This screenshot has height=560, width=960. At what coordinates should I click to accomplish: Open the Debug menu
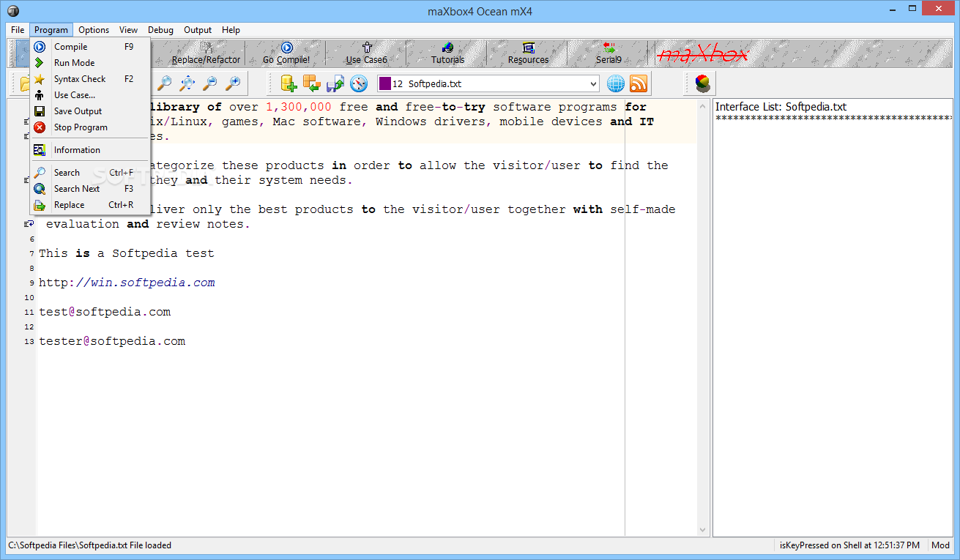160,30
